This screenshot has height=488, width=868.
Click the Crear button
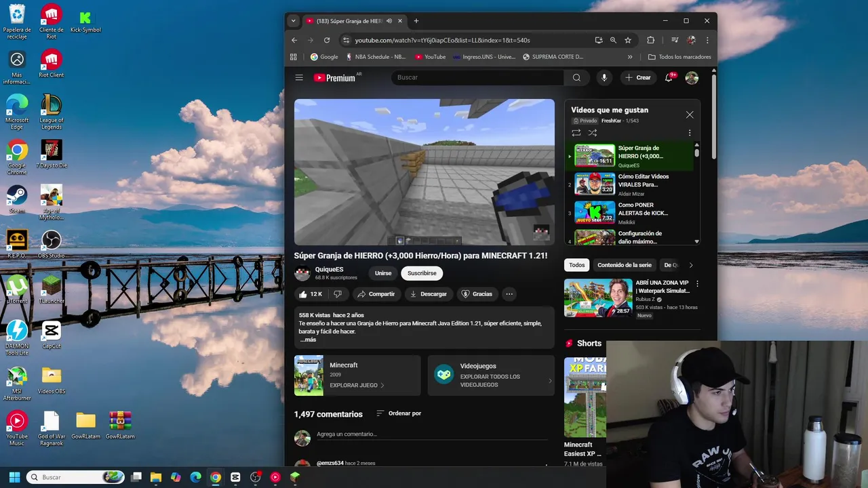(x=638, y=77)
